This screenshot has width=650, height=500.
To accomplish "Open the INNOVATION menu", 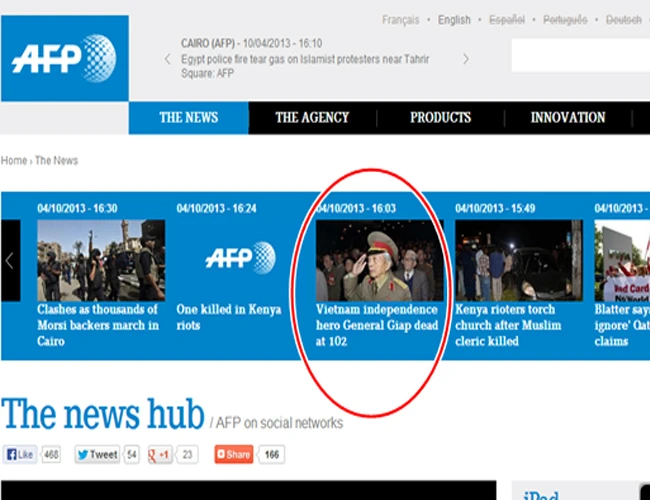I will (567, 118).
